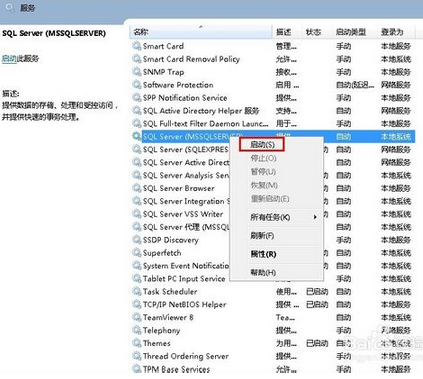Select the SNMP Trap service name
Screen dimensions: 423x379
(x=163, y=72)
